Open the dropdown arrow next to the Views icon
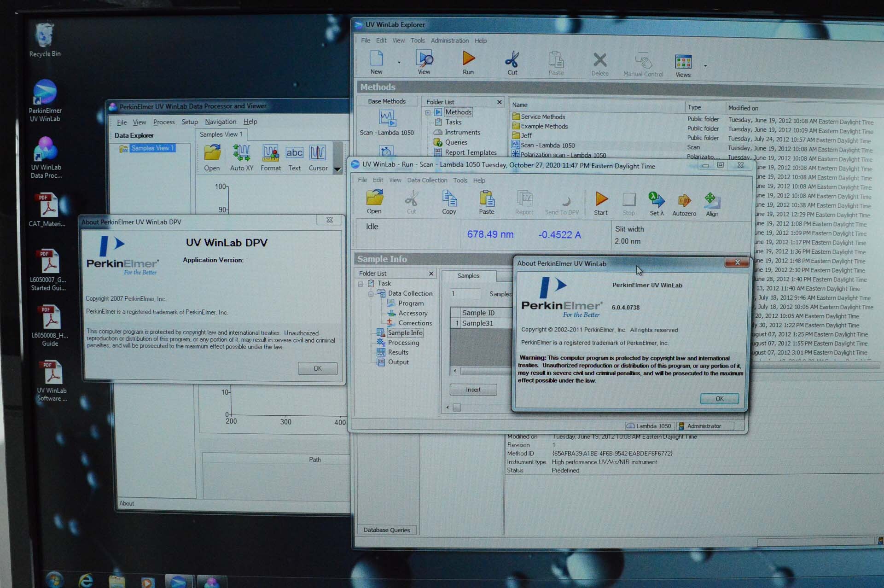 (705, 66)
